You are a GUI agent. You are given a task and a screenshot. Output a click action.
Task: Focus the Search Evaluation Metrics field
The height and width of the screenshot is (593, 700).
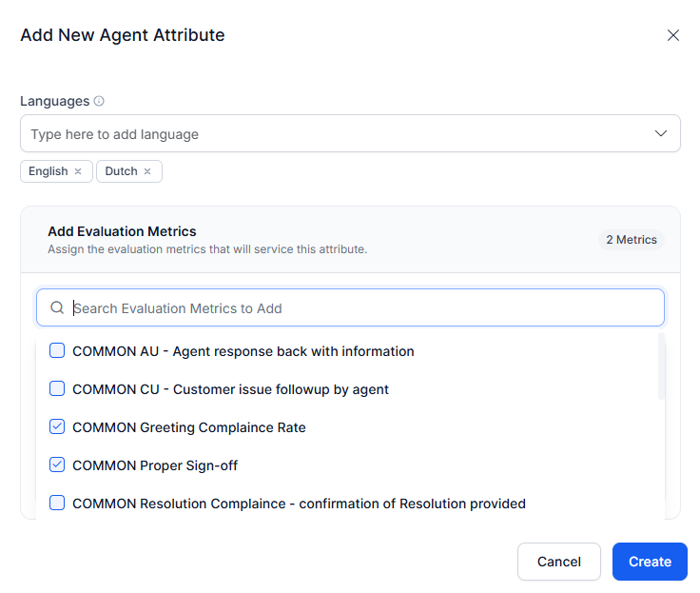click(x=361, y=308)
